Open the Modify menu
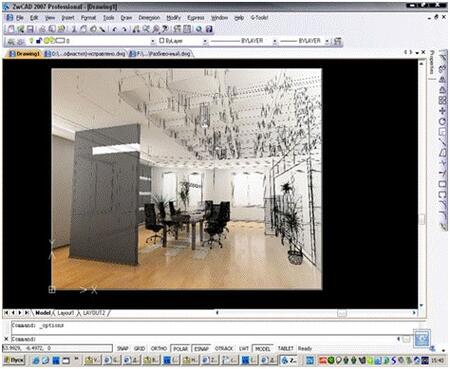The image size is (450, 369). tap(173, 18)
